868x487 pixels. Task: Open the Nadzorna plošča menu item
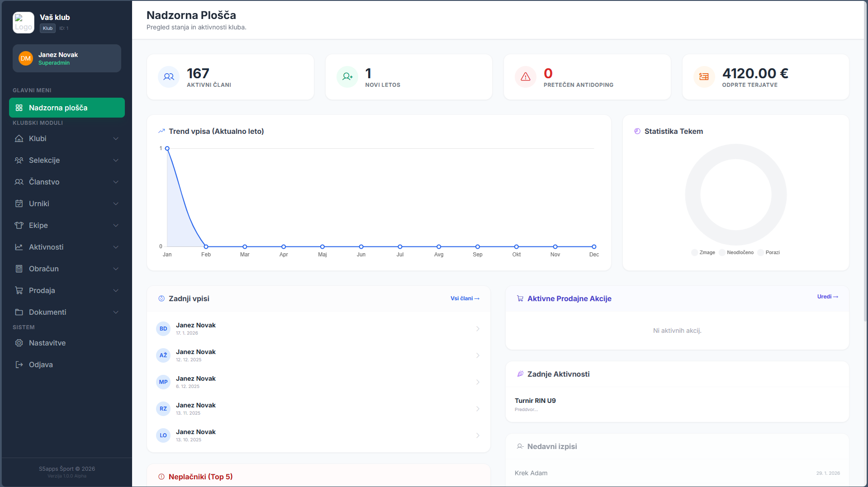tap(67, 108)
